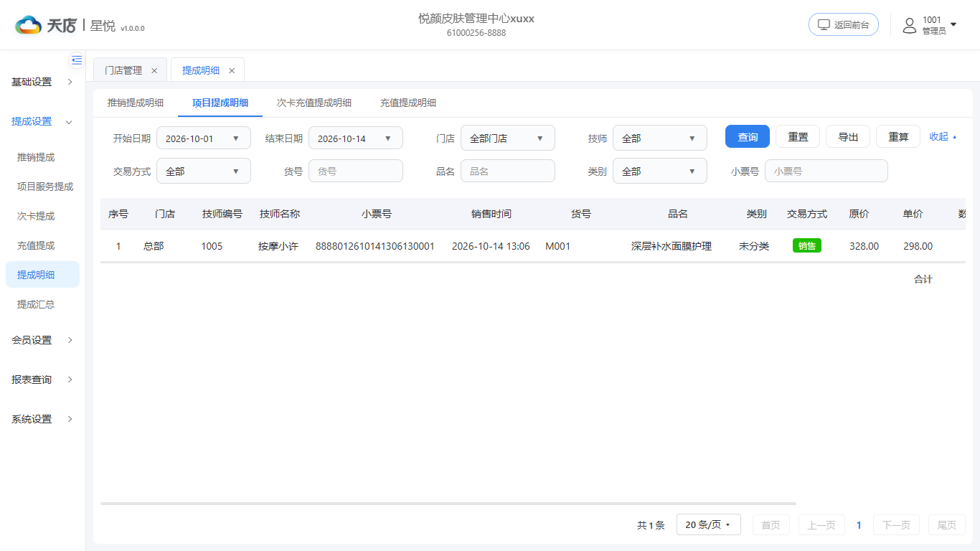Image resolution: width=980 pixels, height=551 pixels.
Task: Click the user avatar icon
Action: click(910, 25)
